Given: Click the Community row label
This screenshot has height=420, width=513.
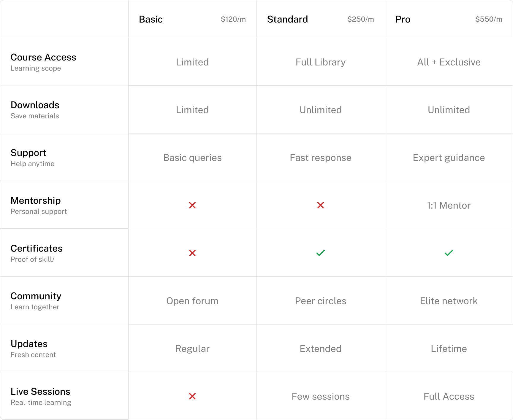Looking at the screenshot, I should click(36, 296).
